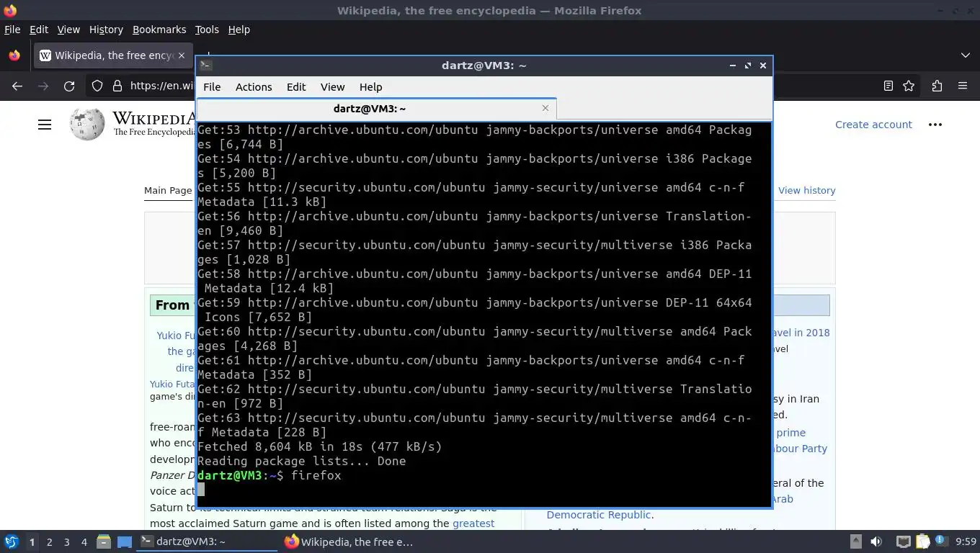This screenshot has width=980, height=553.
Task: Switch to workspace 2
Action: coord(49,541)
